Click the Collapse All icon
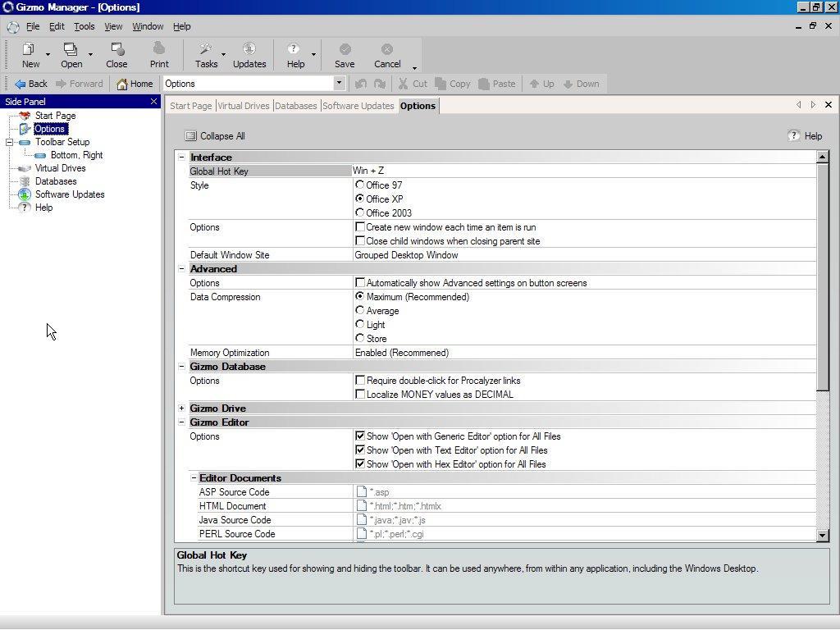This screenshot has height=630, width=840. coord(191,136)
